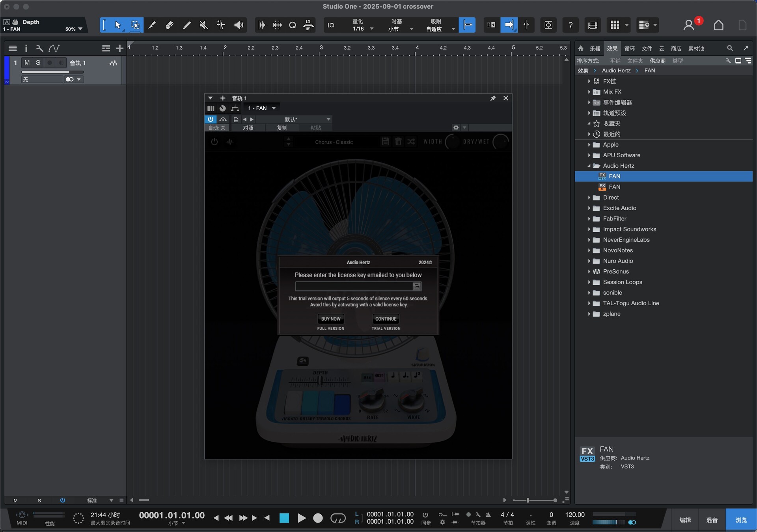Image resolution: width=757 pixels, height=532 pixels.
Task: Select the Listen speaker tool
Action: click(x=238, y=25)
